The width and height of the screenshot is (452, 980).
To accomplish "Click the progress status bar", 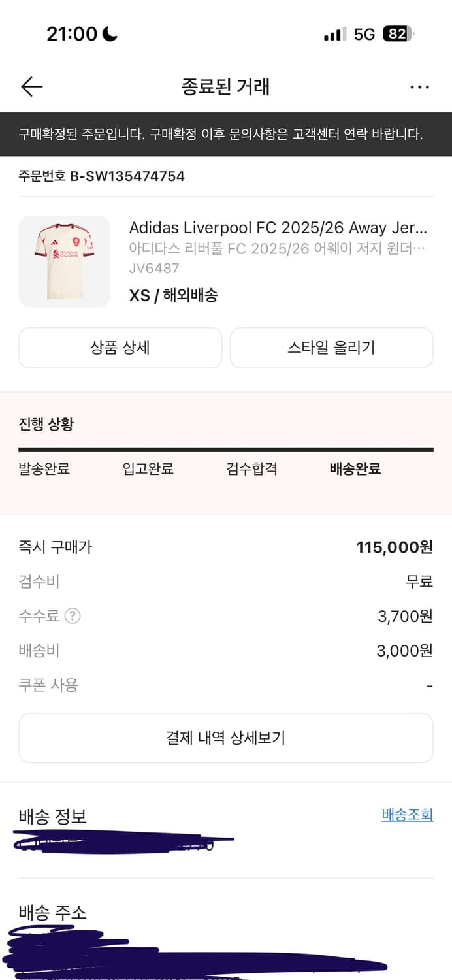I will click(226, 449).
